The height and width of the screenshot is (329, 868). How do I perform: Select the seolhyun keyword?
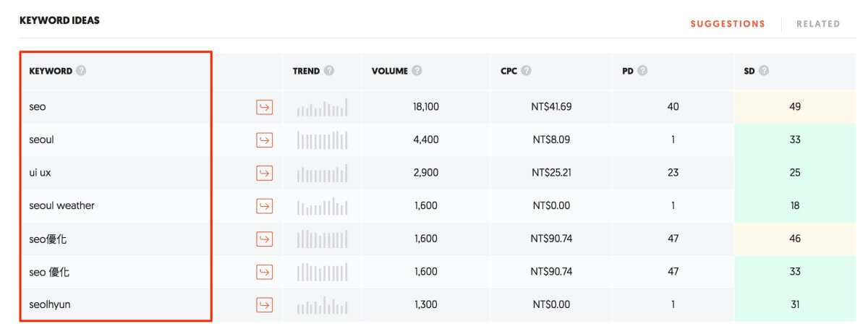coord(50,304)
